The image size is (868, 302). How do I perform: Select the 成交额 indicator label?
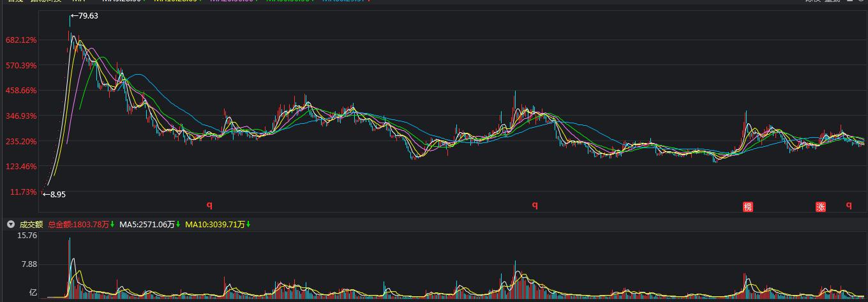coord(31,224)
